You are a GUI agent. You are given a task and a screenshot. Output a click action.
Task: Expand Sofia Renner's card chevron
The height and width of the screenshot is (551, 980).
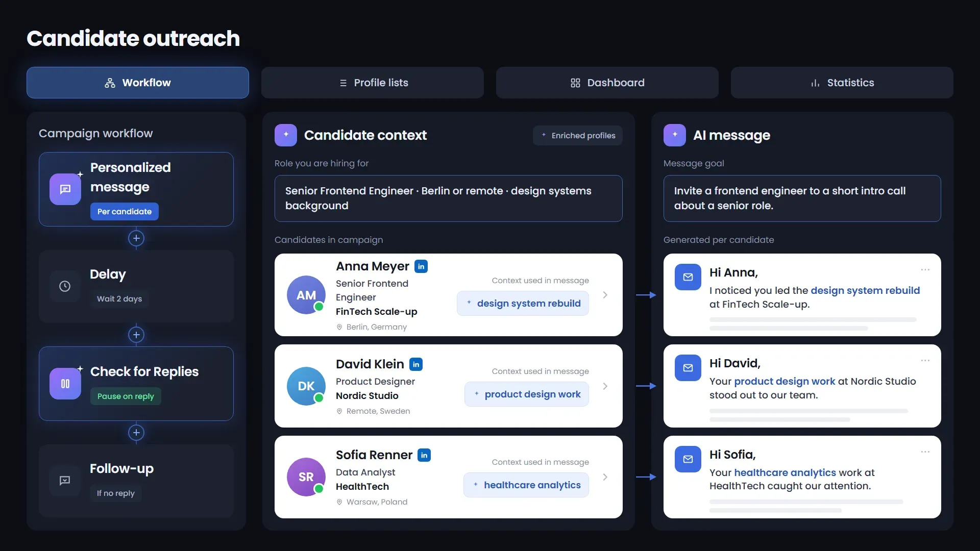pyautogui.click(x=605, y=477)
